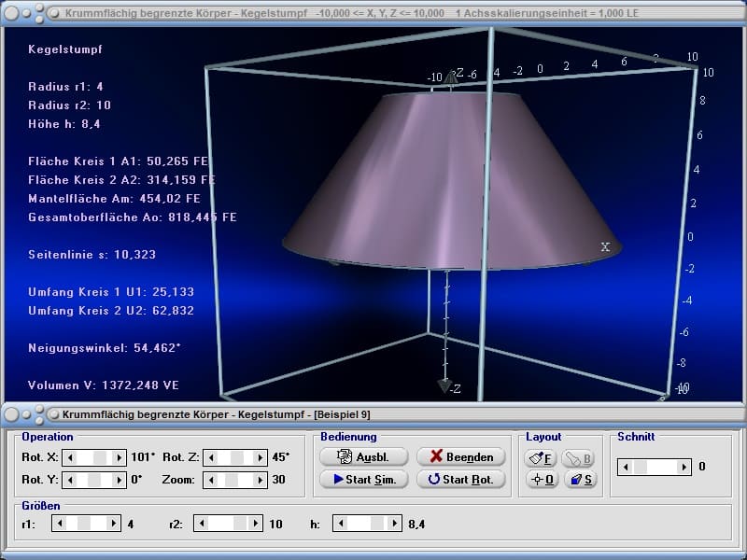
Task: Increase Schnitt value with right arrow
Action: pos(684,468)
